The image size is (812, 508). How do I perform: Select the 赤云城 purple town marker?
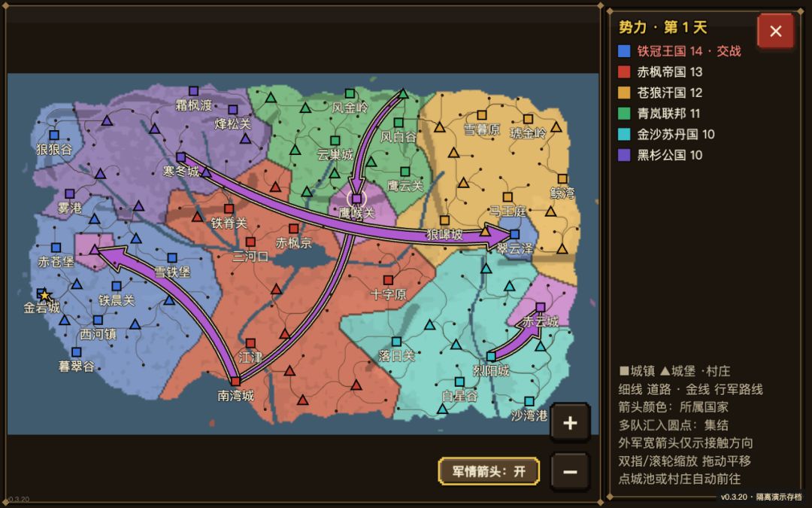541,307
